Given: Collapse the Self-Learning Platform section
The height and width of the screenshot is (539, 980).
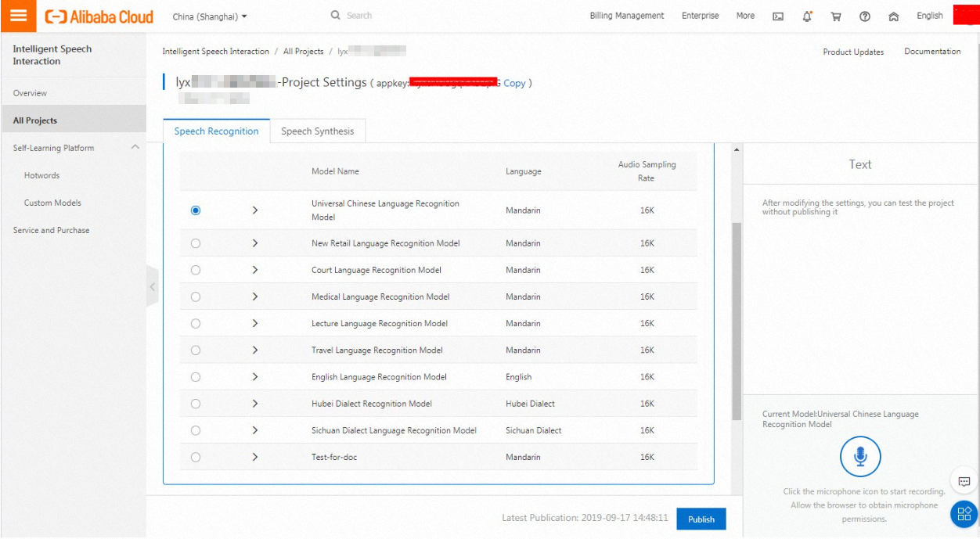Looking at the screenshot, I should click(135, 147).
